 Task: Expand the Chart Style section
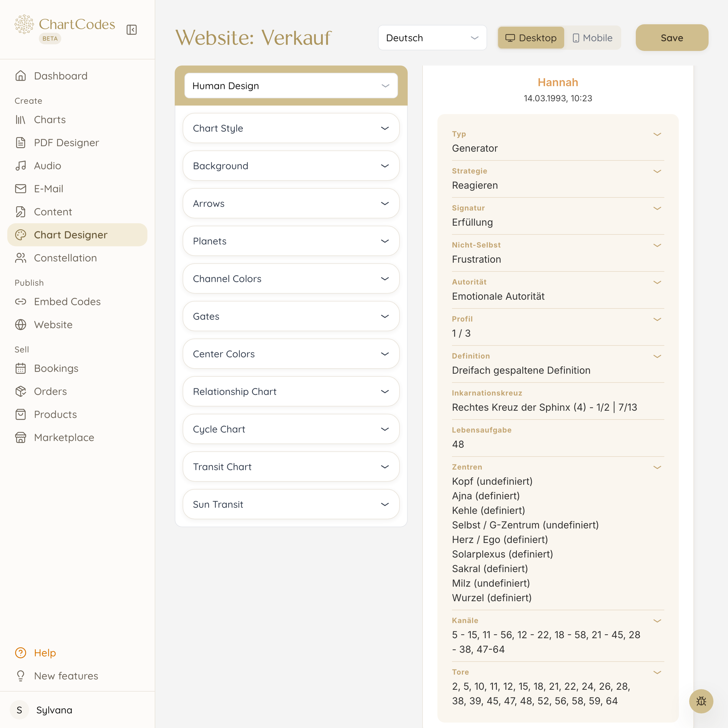pos(291,128)
